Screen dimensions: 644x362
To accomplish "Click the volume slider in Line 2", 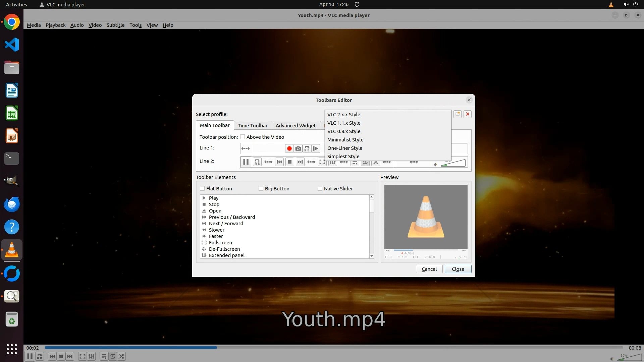I will tap(453, 163).
